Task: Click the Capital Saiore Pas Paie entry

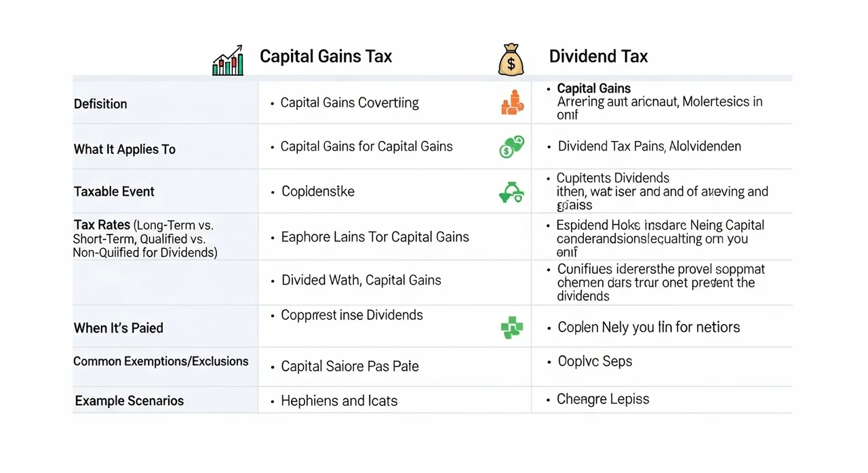Action: pos(349,367)
